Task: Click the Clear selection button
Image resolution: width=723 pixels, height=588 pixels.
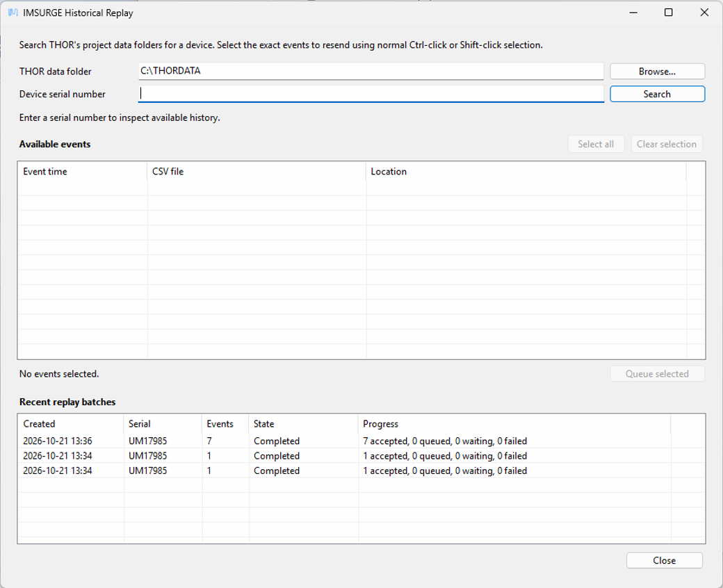Action: pyautogui.click(x=666, y=145)
